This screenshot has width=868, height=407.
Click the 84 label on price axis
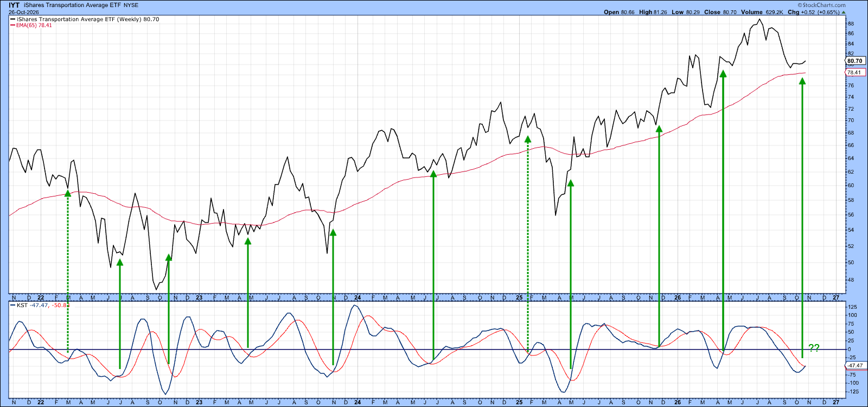pos(851,44)
